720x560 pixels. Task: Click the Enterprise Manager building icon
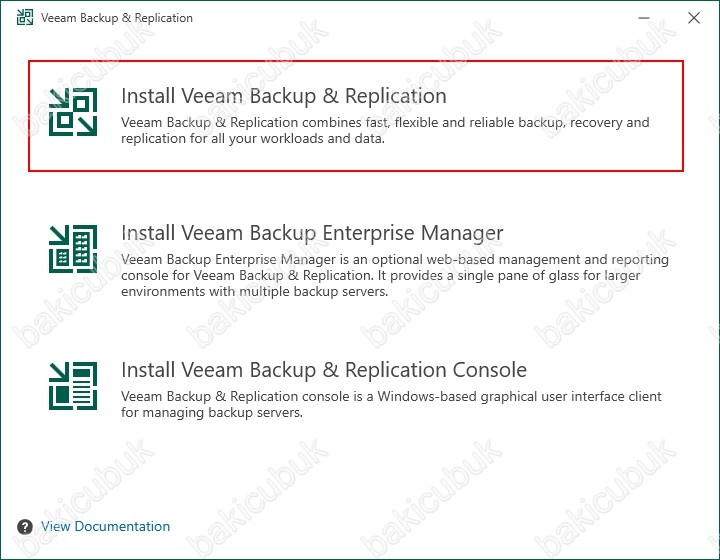pyautogui.click(x=73, y=249)
